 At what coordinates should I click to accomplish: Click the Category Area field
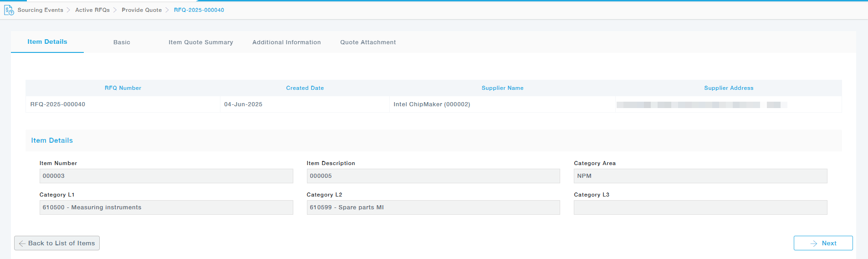click(700, 176)
